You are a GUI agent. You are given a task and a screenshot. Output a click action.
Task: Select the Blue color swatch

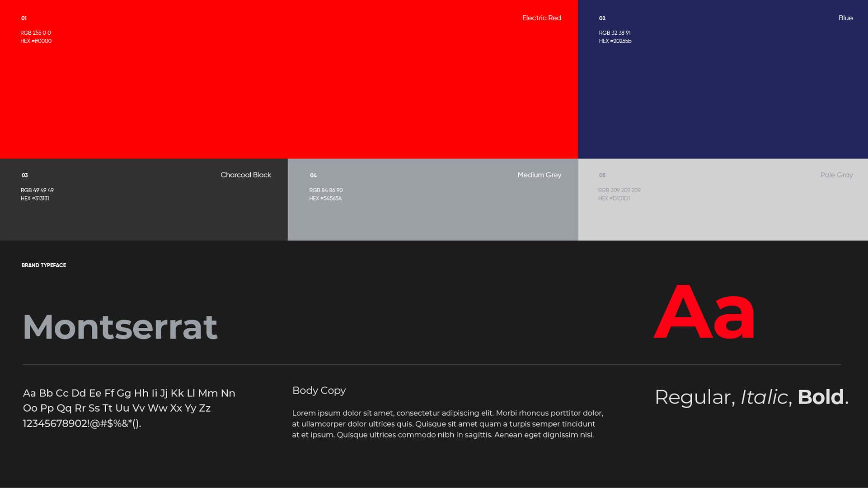pyautogui.click(x=723, y=79)
